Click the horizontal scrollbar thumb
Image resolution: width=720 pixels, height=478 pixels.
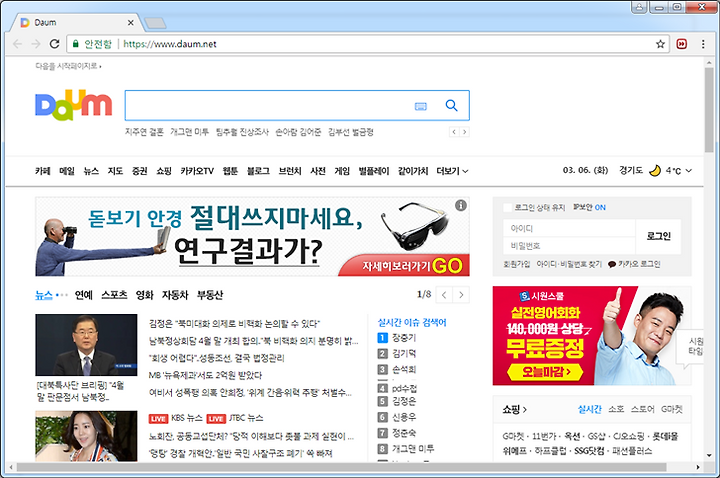341,467
